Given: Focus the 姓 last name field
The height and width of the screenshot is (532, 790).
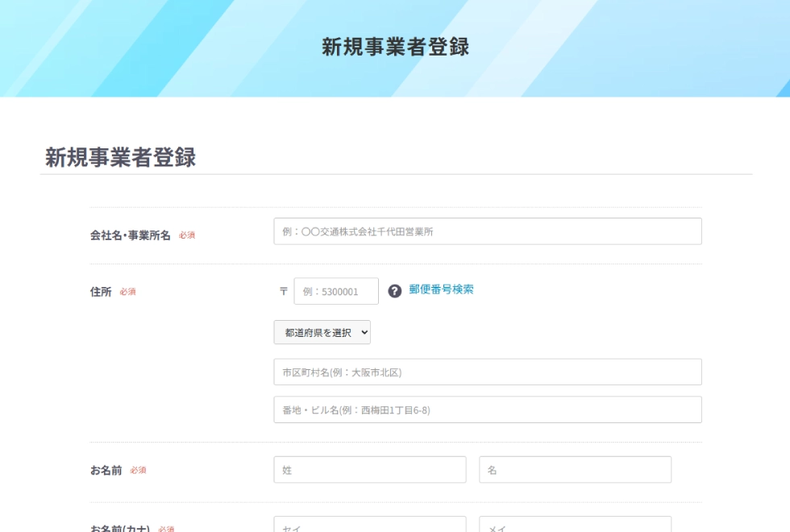Looking at the screenshot, I should coord(370,470).
